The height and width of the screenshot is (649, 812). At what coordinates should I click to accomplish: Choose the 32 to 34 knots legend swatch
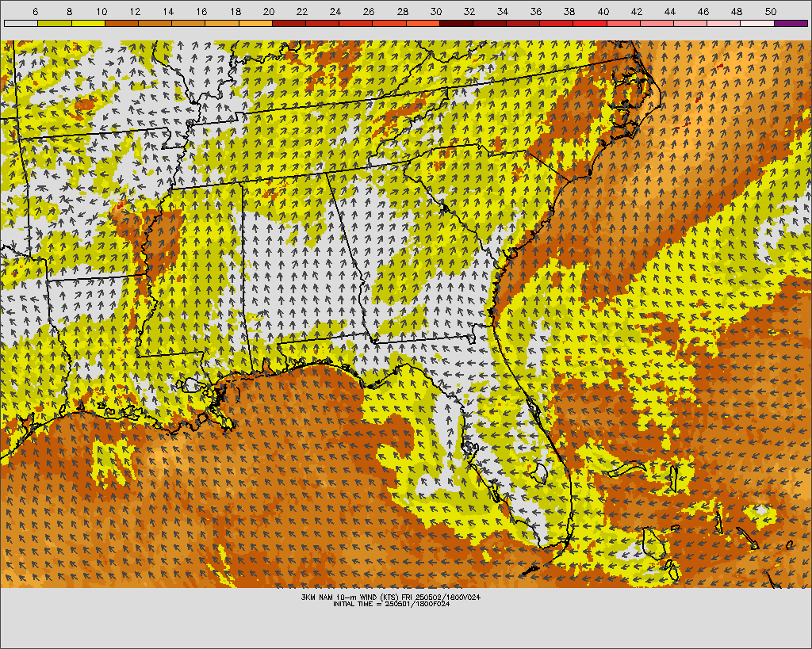[x=490, y=23]
